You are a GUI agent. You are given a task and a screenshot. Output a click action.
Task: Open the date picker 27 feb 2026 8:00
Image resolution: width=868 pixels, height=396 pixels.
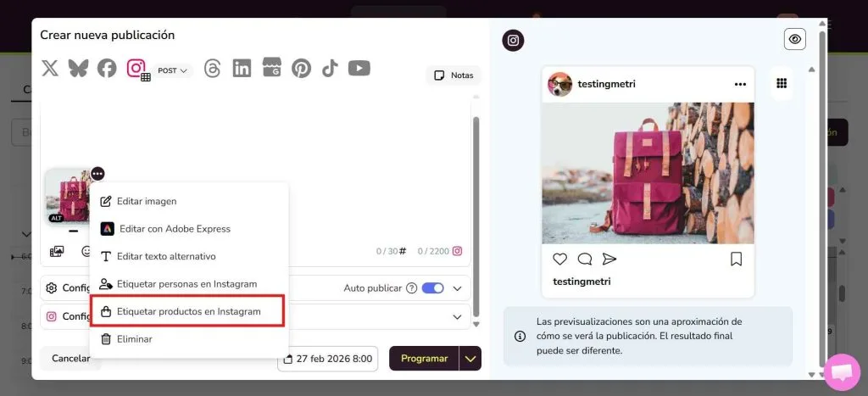click(328, 359)
